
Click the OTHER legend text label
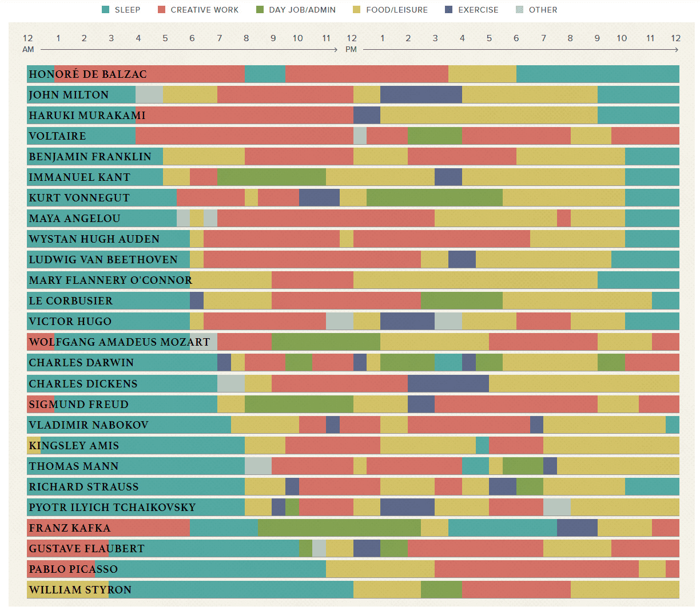(x=543, y=10)
